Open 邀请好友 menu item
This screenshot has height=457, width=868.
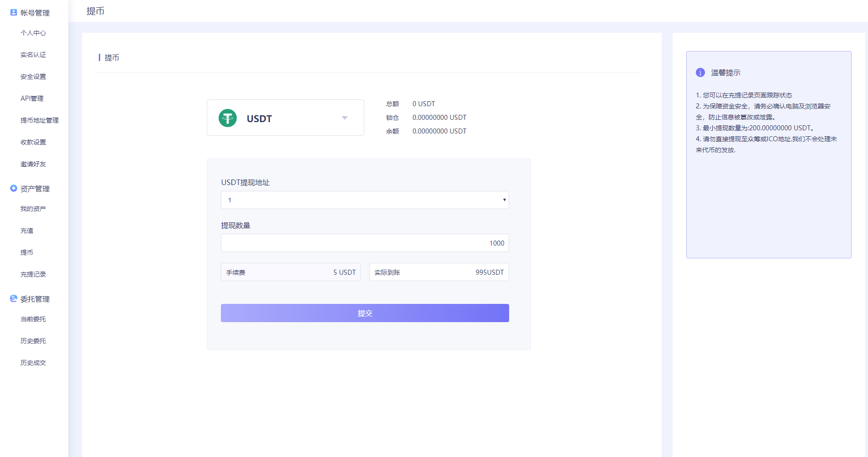(x=33, y=164)
